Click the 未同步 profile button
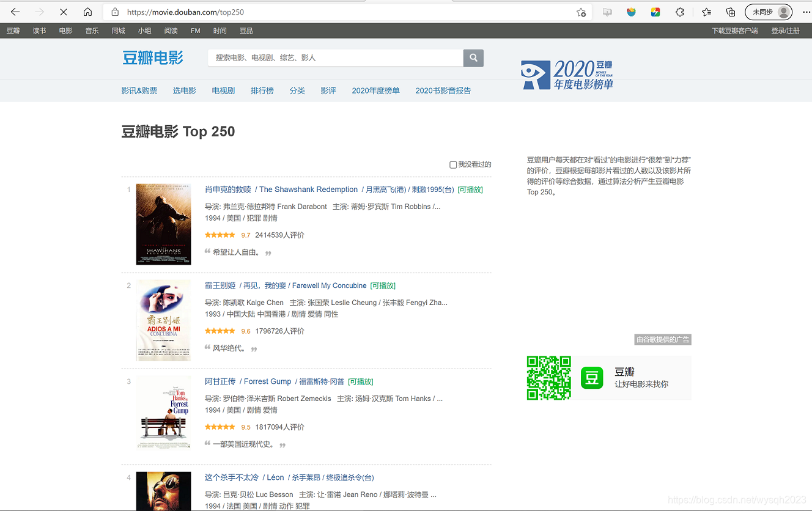 [769, 12]
